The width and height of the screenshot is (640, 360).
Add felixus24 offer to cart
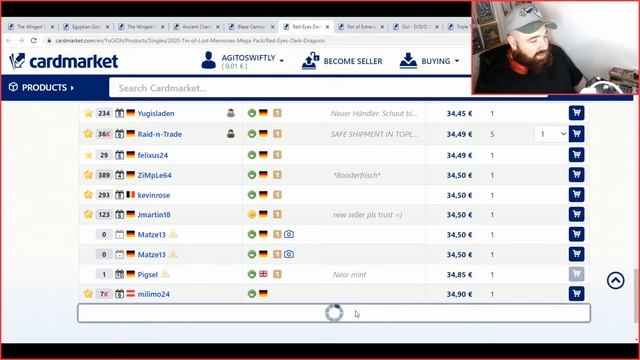576,155
